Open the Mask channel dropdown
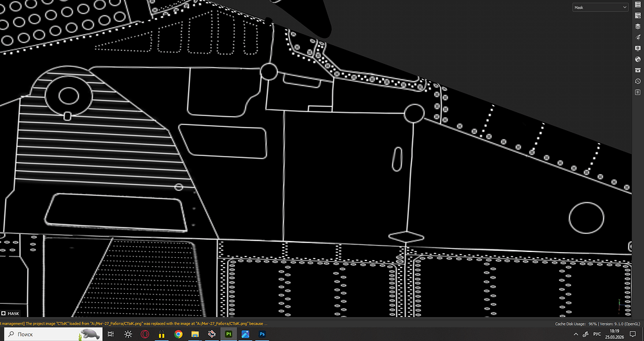 [600, 7]
